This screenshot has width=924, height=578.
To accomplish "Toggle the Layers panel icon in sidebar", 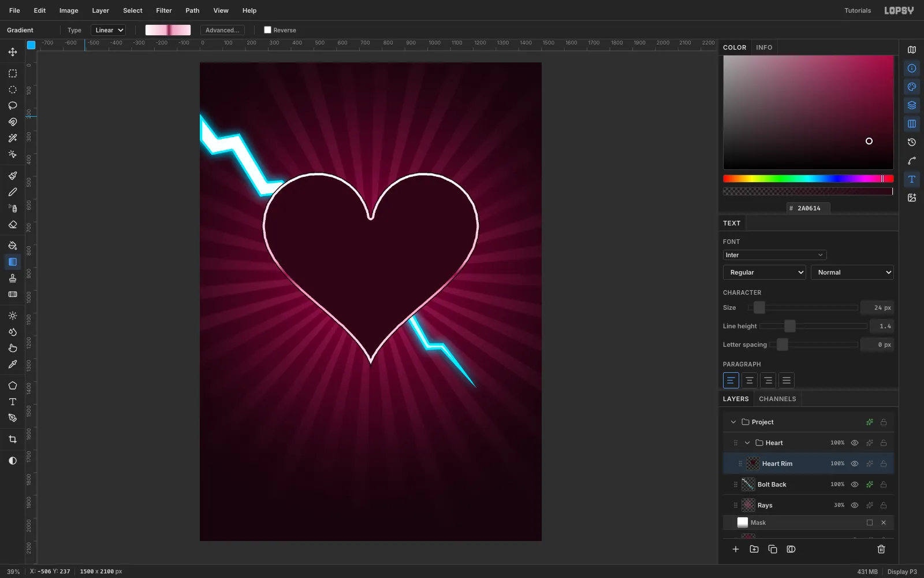I will click(912, 105).
